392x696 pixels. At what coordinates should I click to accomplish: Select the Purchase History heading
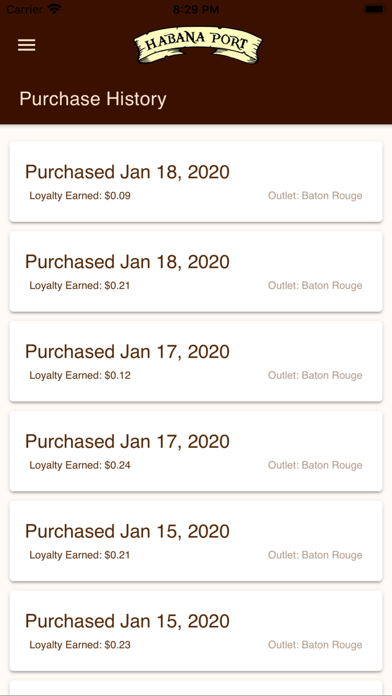pos(93,99)
